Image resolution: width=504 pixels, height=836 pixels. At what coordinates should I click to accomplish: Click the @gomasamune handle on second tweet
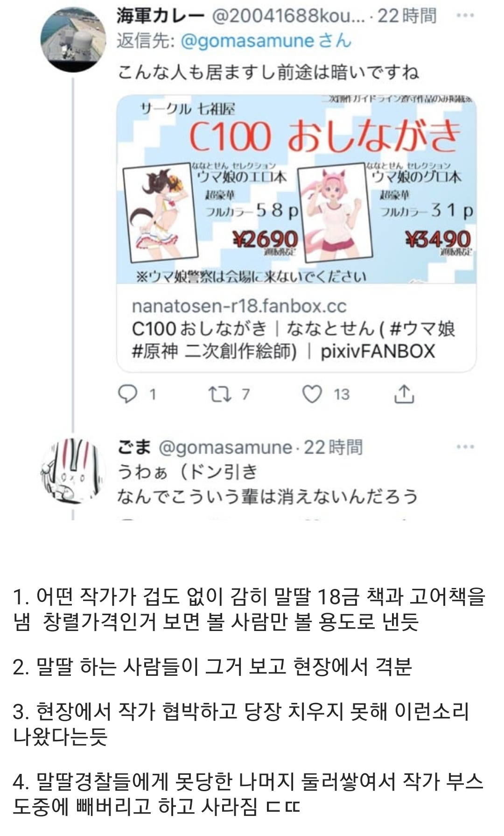tap(225, 448)
